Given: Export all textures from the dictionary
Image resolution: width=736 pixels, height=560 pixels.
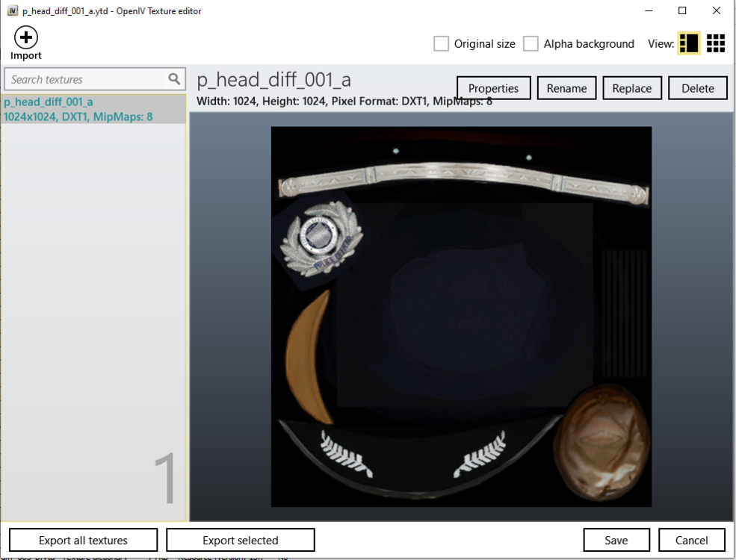Looking at the screenshot, I should tap(81, 539).
